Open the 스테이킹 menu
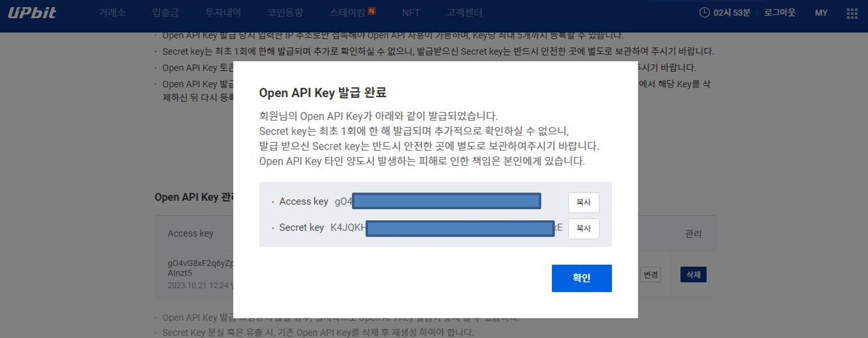The width and height of the screenshot is (868, 338). pyautogui.click(x=347, y=13)
